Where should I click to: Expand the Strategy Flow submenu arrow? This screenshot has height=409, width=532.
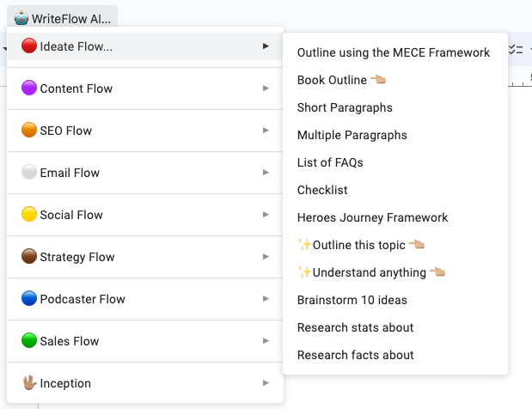(x=266, y=256)
